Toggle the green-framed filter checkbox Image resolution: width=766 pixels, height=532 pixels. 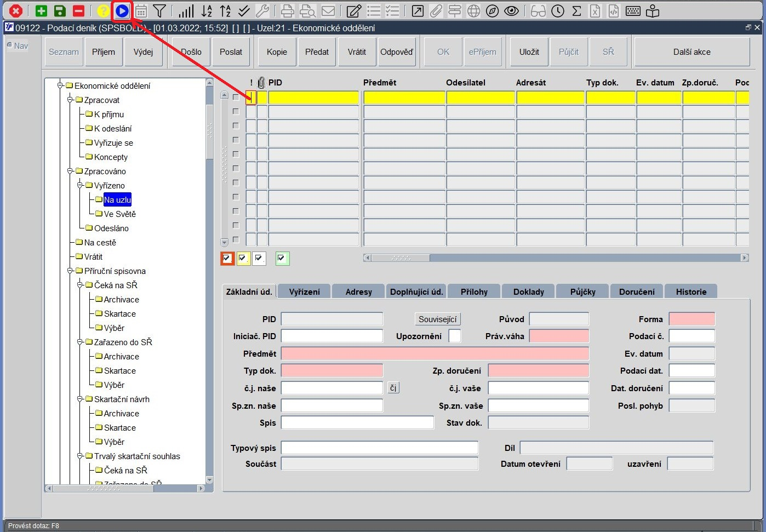pyautogui.click(x=282, y=258)
